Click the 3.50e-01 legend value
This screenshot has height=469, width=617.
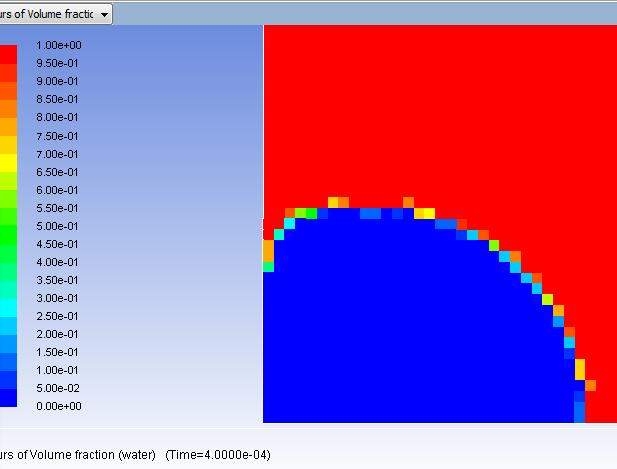click(x=57, y=281)
